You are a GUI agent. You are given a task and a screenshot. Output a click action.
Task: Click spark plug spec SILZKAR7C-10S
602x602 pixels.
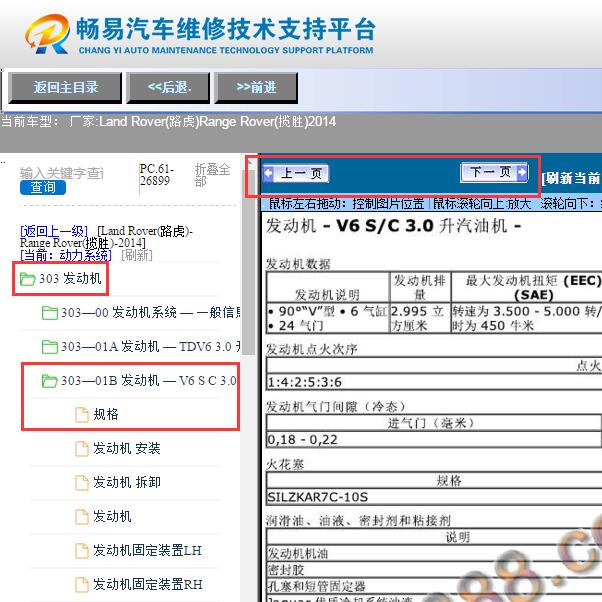pos(318,497)
